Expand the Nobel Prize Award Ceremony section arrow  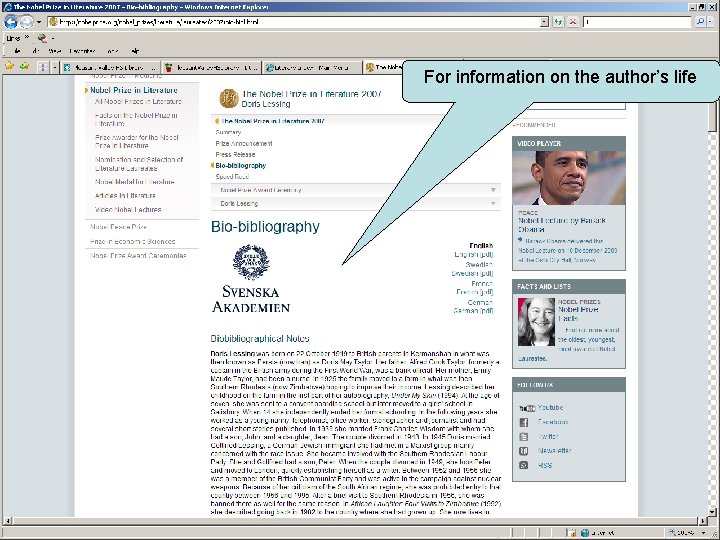[x=493, y=190]
